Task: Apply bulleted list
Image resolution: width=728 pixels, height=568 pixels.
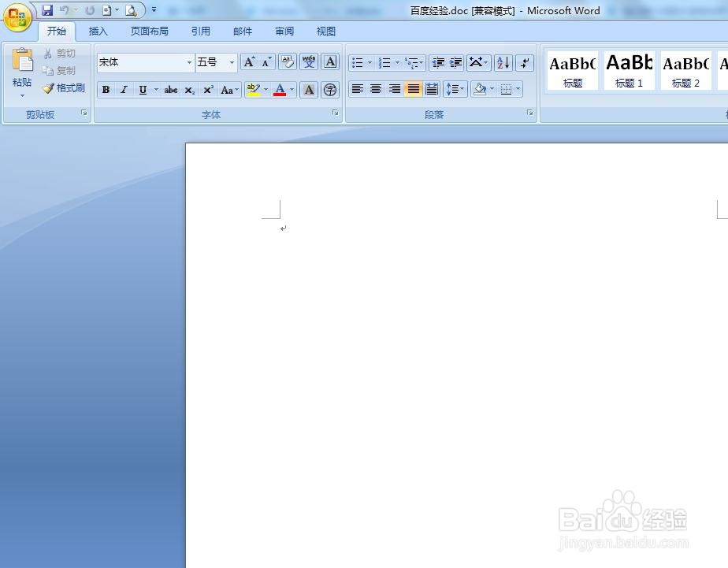Action: click(357, 62)
